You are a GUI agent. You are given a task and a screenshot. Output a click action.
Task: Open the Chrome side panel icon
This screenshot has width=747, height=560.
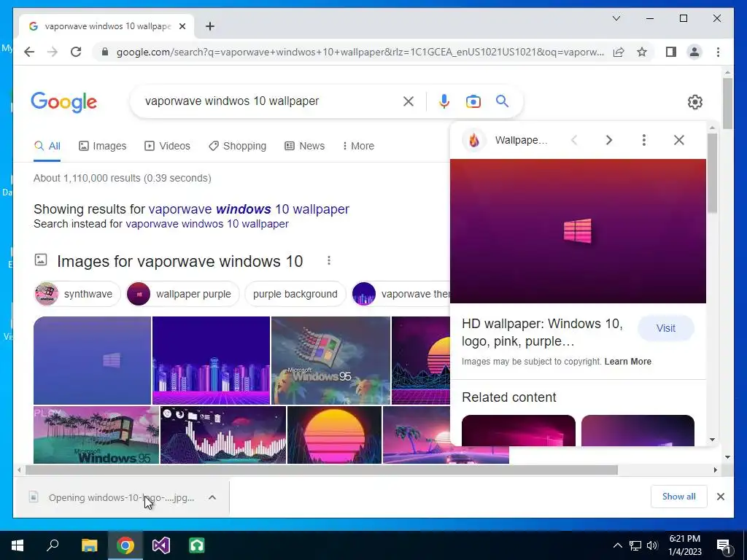pyautogui.click(x=671, y=52)
